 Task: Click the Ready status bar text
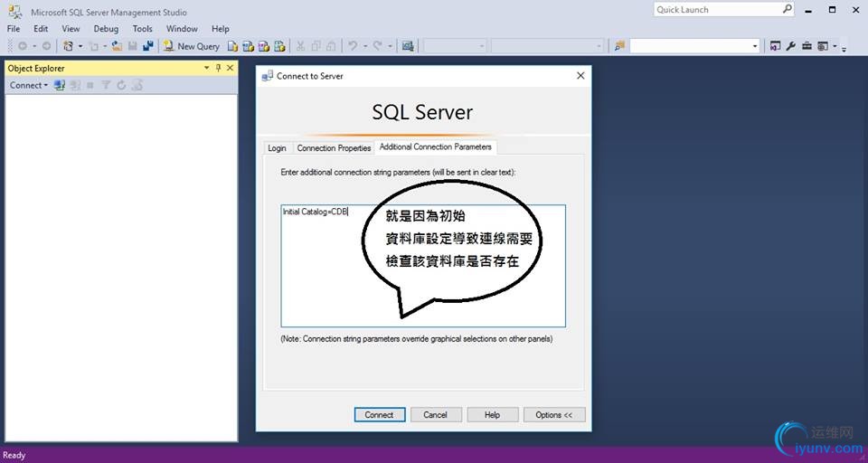pyautogui.click(x=14, y=455)
